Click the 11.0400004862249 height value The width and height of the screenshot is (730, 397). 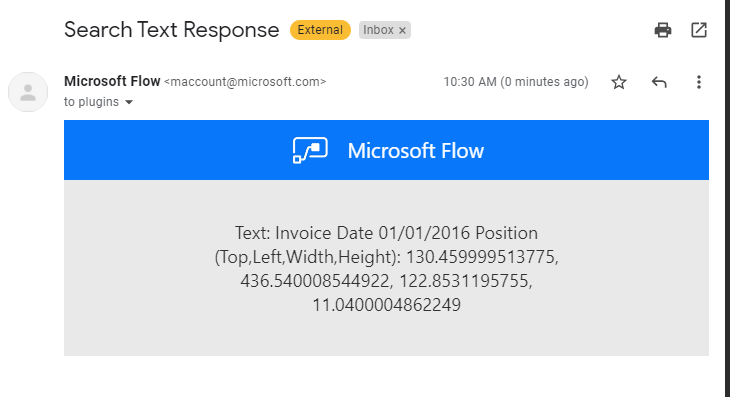(x=386, y=305)
